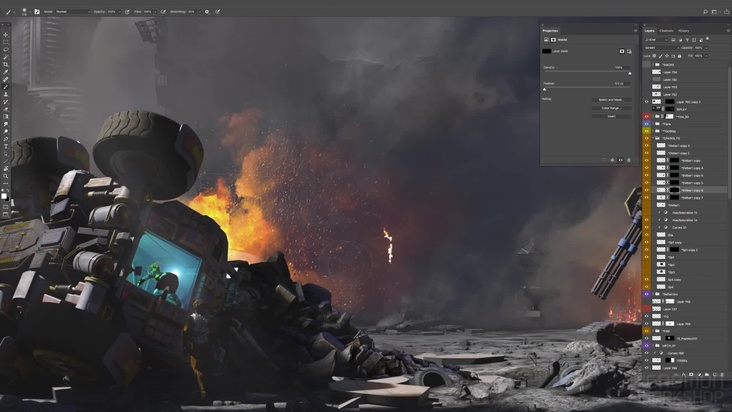Toggle mask visibility eye in Properties
The width and height of the screenshot is (732, 412).
pyautogui.click(x=621, y=161)
